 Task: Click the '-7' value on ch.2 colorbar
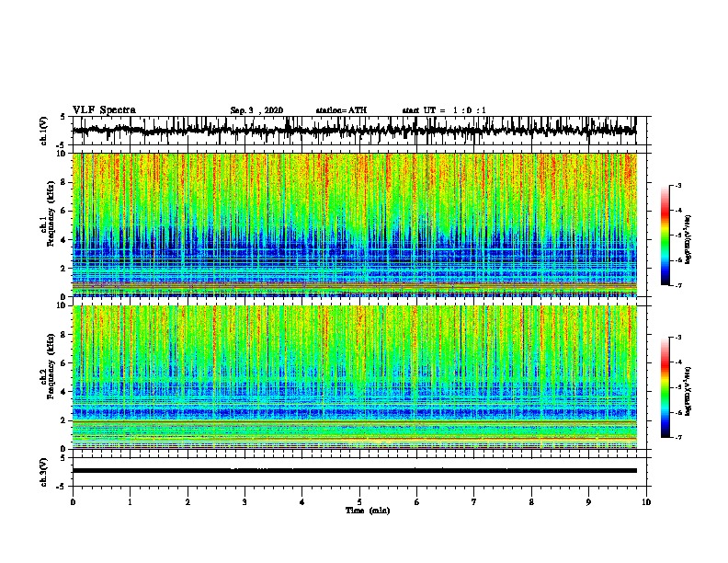click(678, 438)
